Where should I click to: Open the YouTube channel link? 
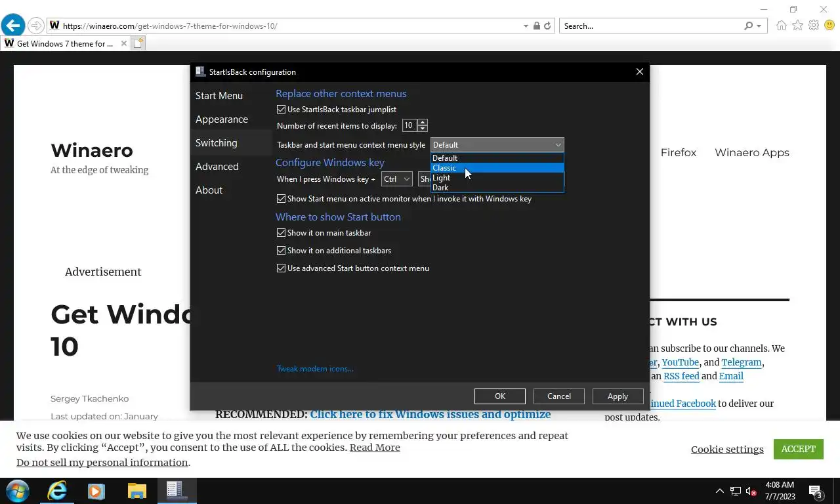coord(680,362)
